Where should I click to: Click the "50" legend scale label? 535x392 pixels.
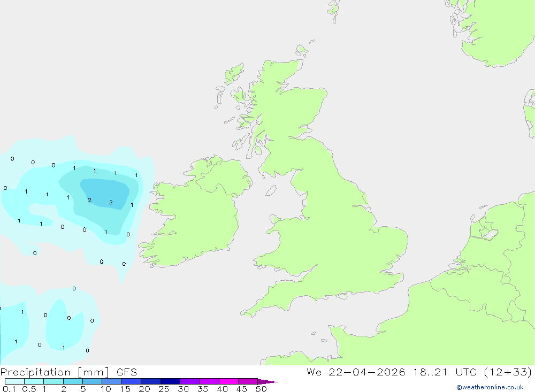coord(261,389)
